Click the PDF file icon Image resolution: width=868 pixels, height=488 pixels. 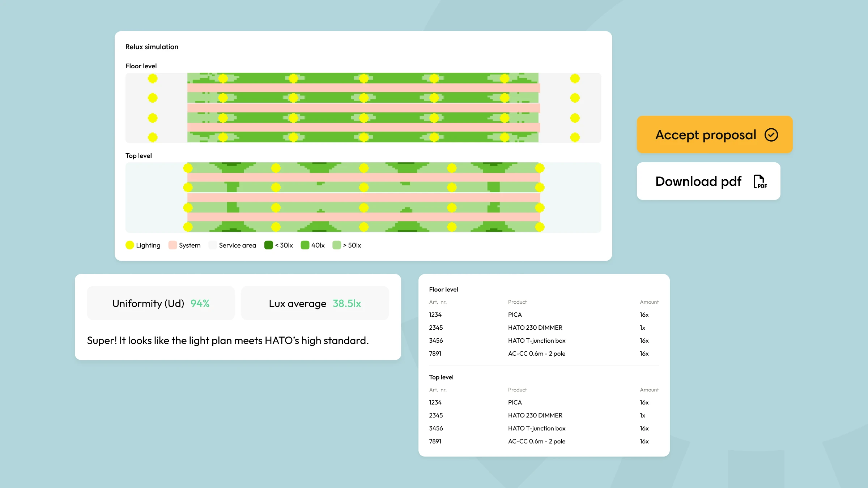[x=759, y=181]
